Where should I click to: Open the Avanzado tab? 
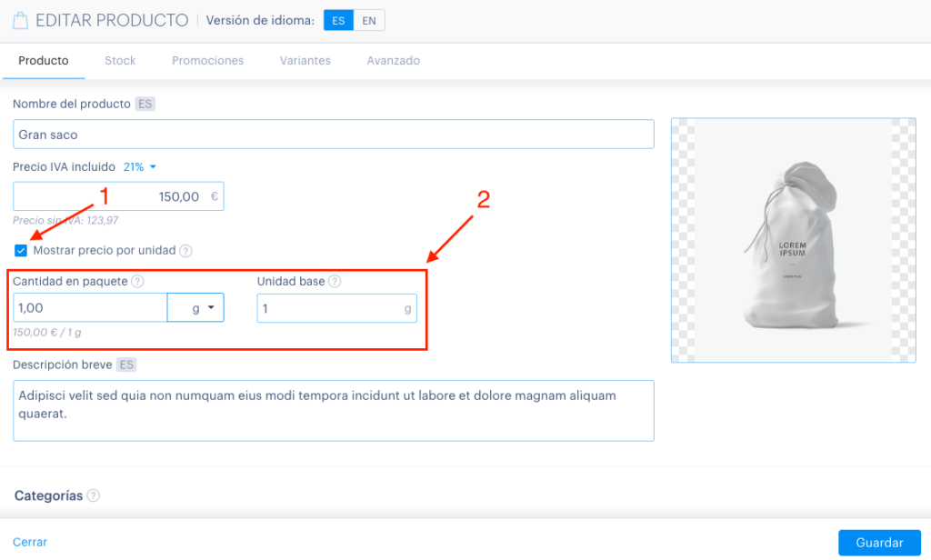393,61
